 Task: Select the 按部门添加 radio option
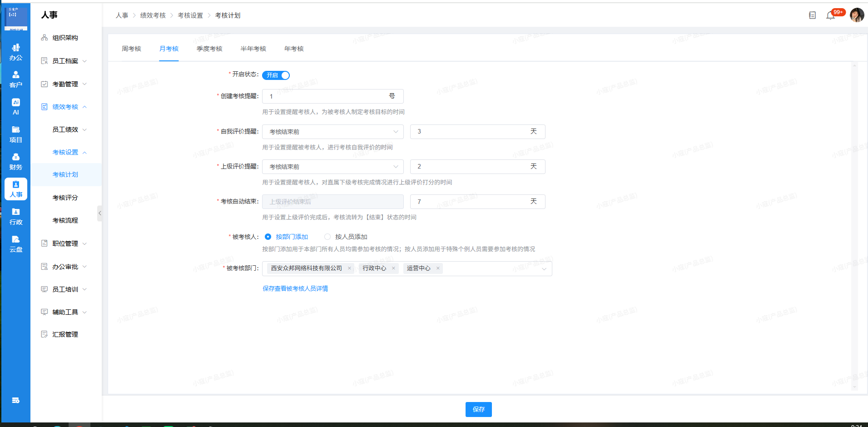click(x=268, y=237)
